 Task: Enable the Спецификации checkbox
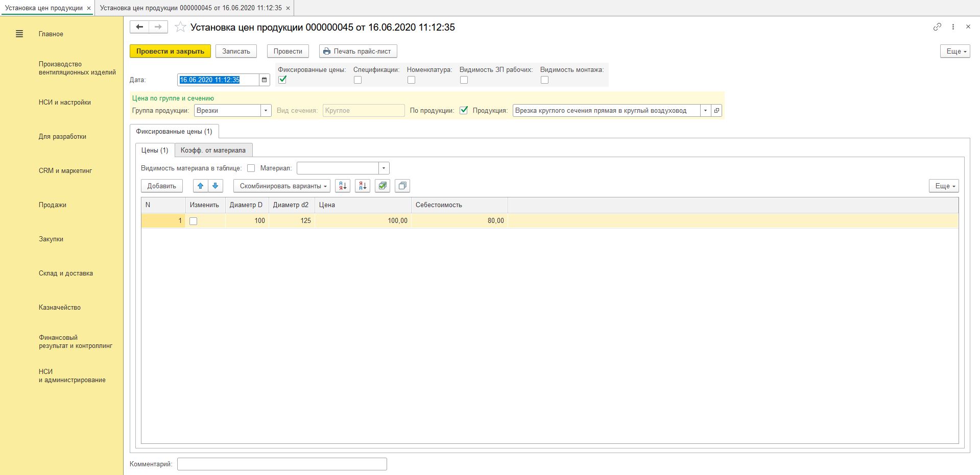(x=357, y=80)
